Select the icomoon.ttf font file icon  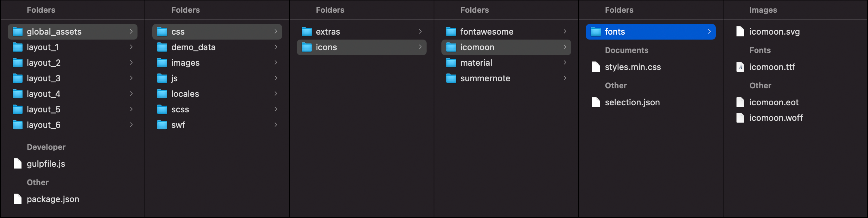pyautogui.click(x=740, y=67)
